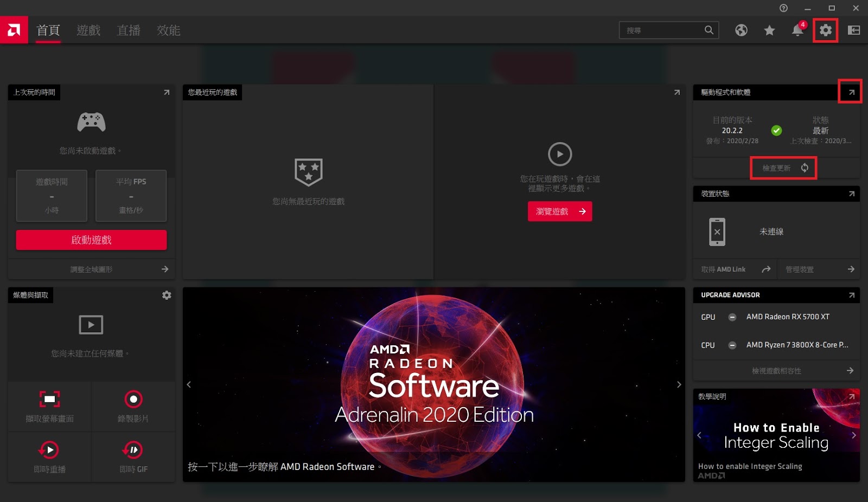Image resolution: width=868 pixels, height=502 pixels.
Task: Click the AMD logo home icon
Action: pos(14,30)
